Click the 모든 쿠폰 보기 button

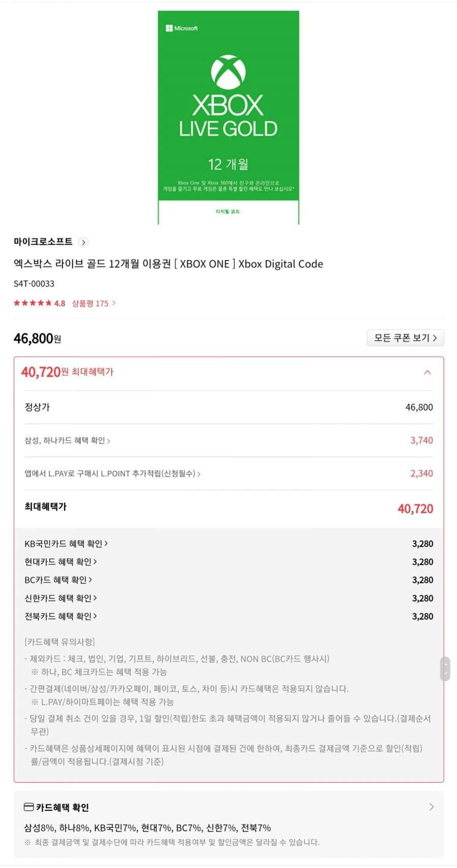pos(405,338)
